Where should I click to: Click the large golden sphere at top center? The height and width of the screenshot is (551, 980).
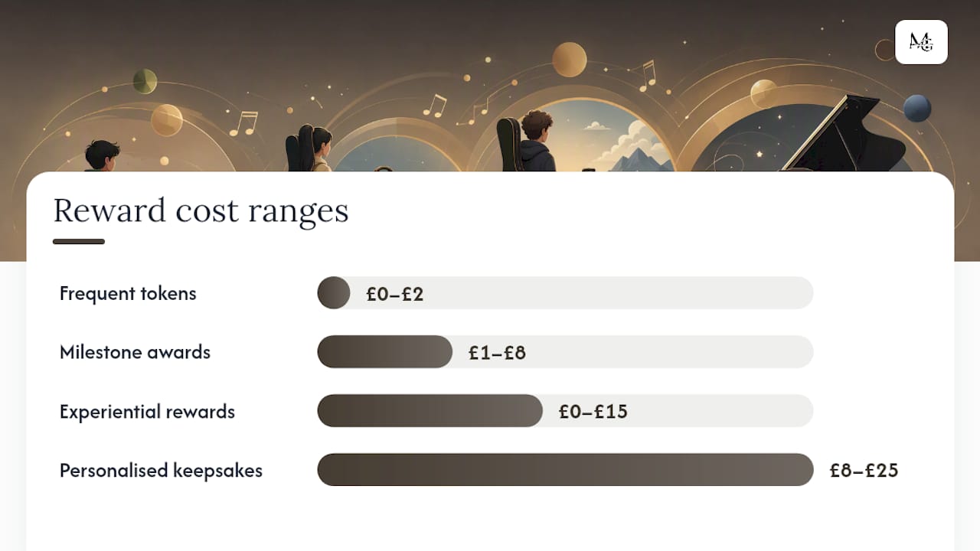pyautogui.click(x=569, y=60)
